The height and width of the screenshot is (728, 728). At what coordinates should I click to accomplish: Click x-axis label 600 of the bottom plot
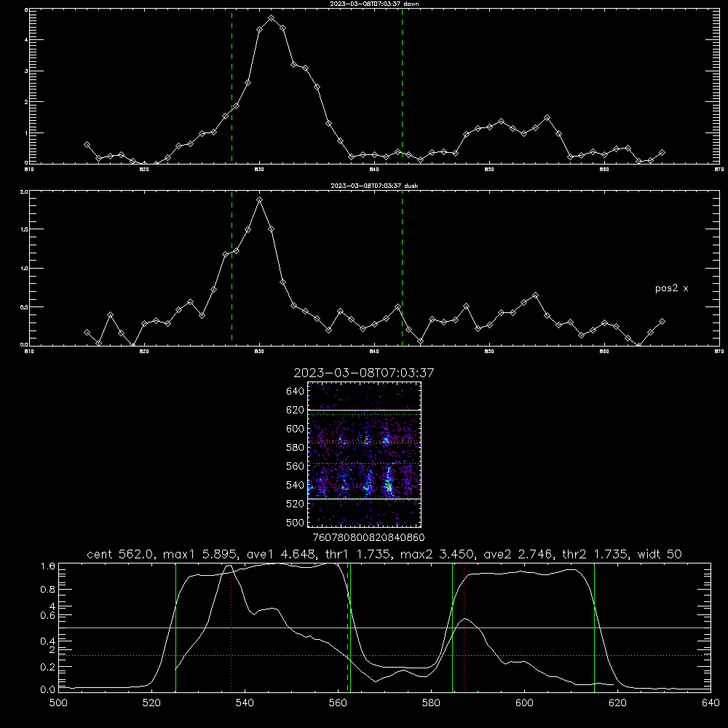coord(524,703)
